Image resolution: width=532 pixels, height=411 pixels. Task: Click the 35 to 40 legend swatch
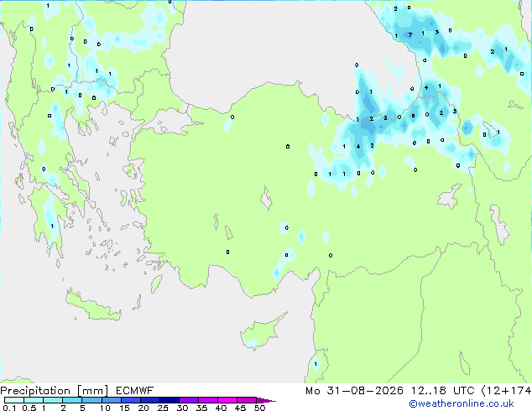208,400
